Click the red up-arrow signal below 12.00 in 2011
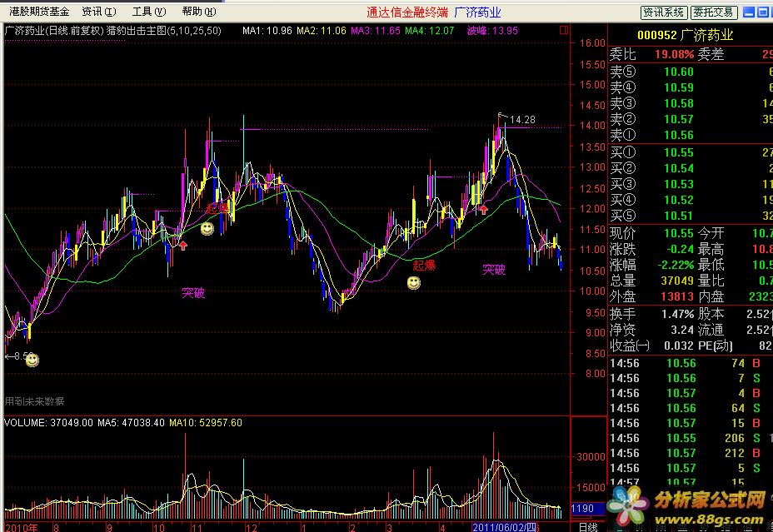 484,210
